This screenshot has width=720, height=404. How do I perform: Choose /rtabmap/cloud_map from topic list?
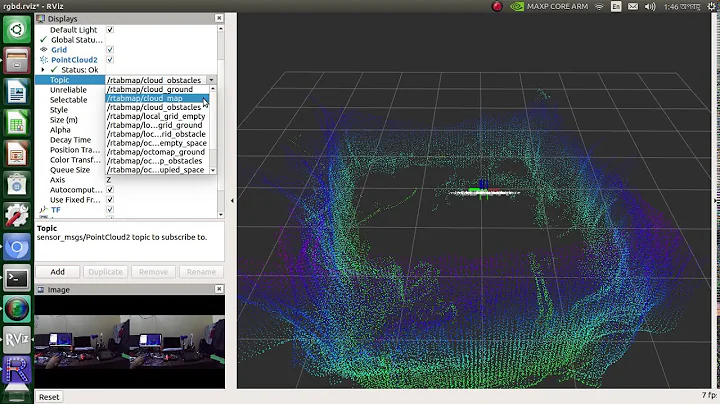pyautogui.click(x=157, y=98)
